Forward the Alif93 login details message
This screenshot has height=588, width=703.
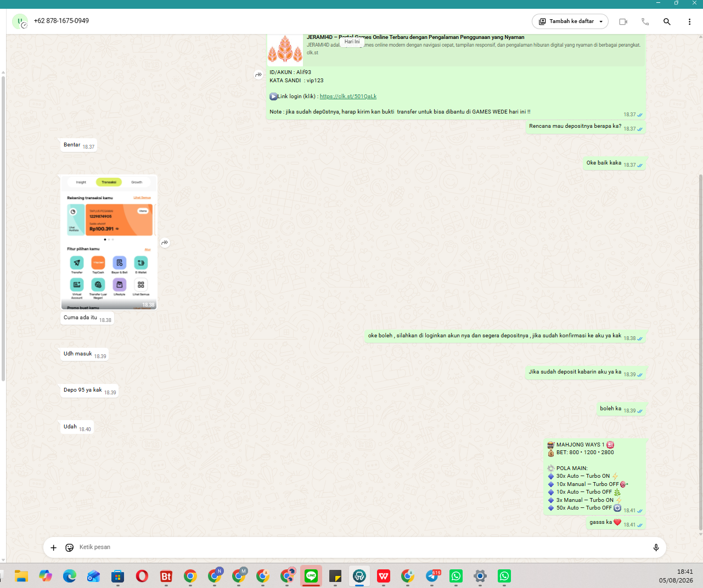(x=258, y=75)
